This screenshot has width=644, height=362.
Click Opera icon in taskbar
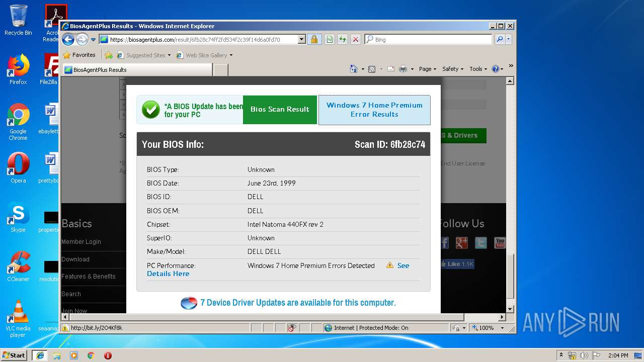[x=108, y=355]
